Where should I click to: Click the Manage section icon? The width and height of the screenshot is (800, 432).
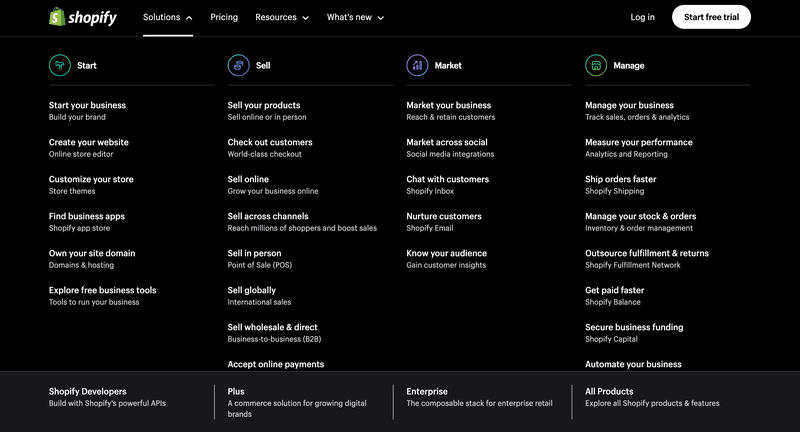(596, 65)
